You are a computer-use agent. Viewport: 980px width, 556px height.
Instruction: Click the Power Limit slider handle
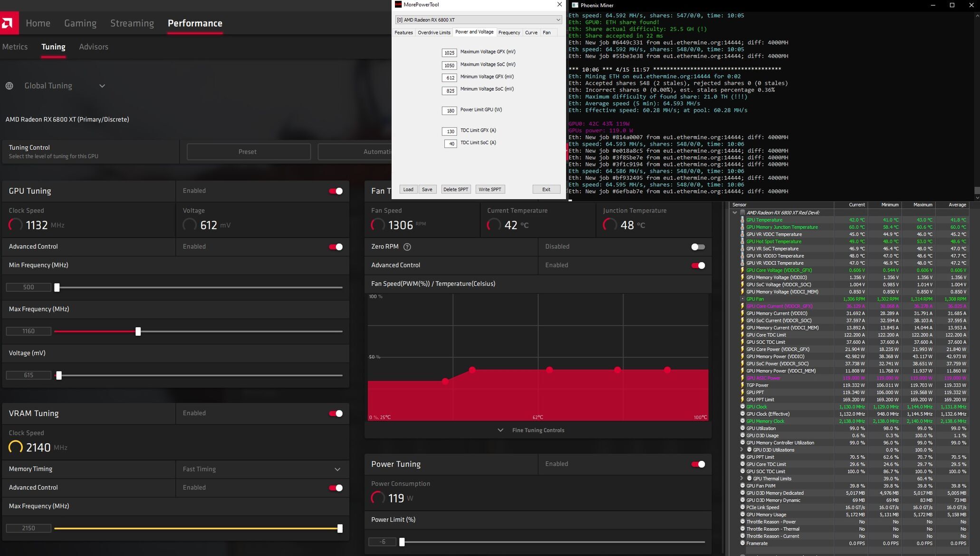pos(402,542)
